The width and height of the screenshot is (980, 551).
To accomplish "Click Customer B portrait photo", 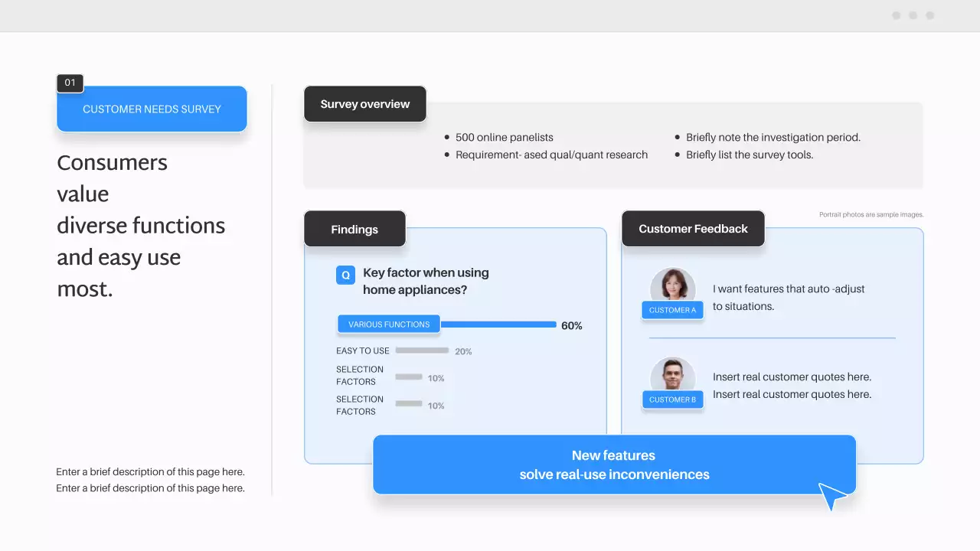I will tap(672, 375).
